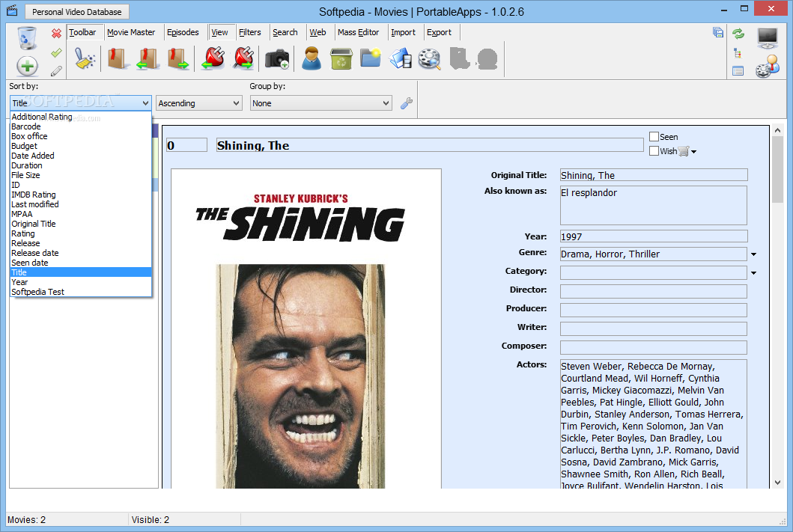Toggle the Wish checkbox

(654, 150)
